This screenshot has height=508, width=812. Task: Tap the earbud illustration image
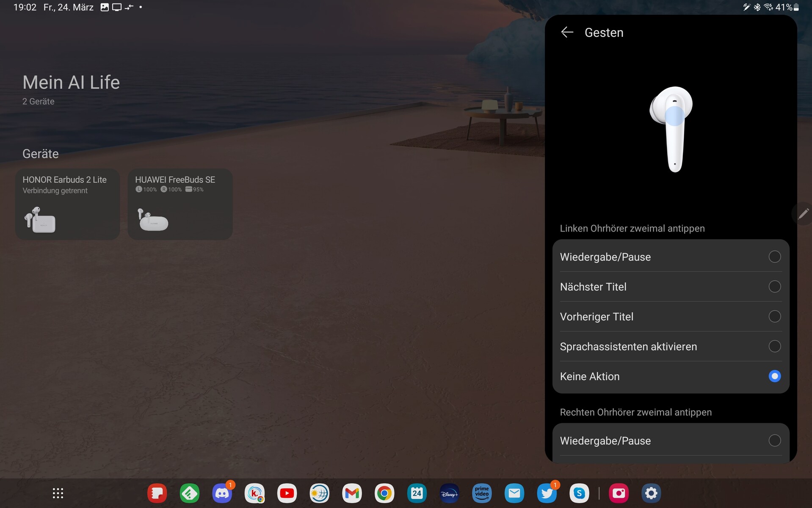(672, 129)
